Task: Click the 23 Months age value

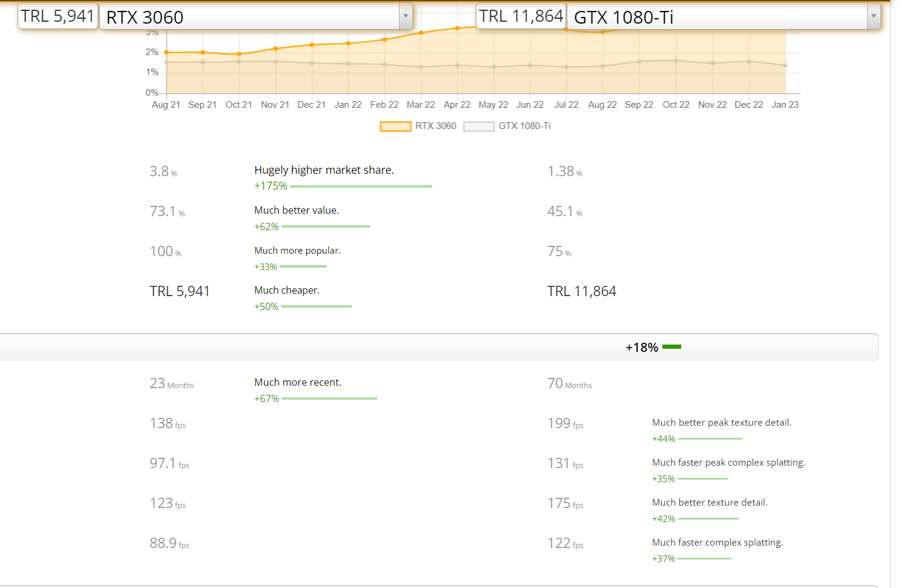Action: [x=172, y=384]
